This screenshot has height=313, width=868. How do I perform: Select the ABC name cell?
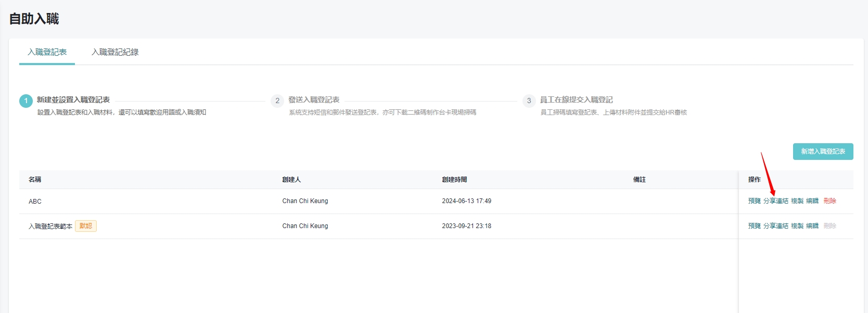pos(35,202)
